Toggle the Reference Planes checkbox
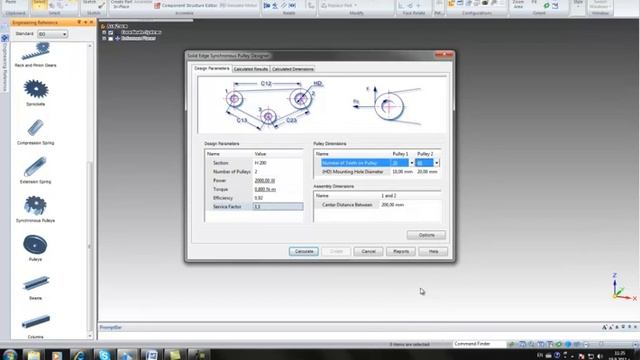 coord(110,38)
